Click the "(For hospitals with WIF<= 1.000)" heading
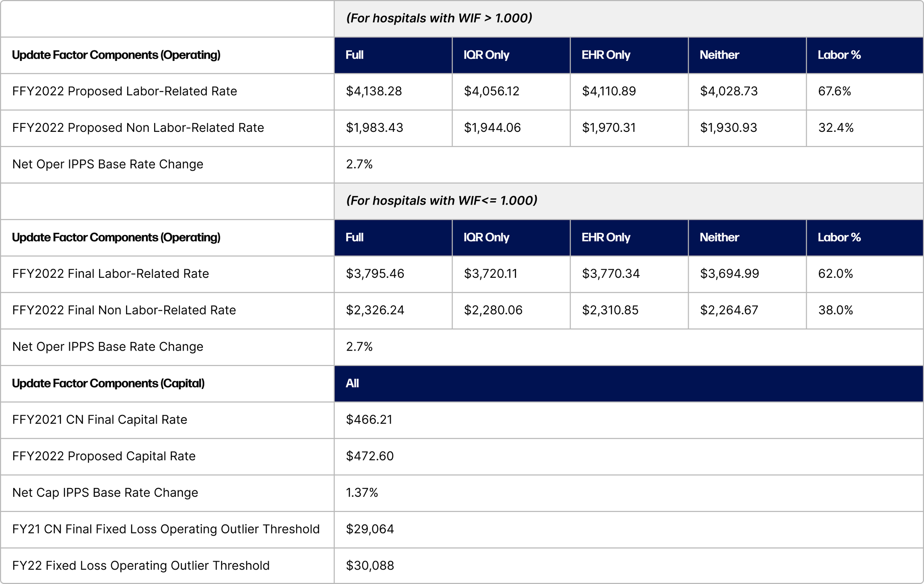 click(x=441, y=200)
